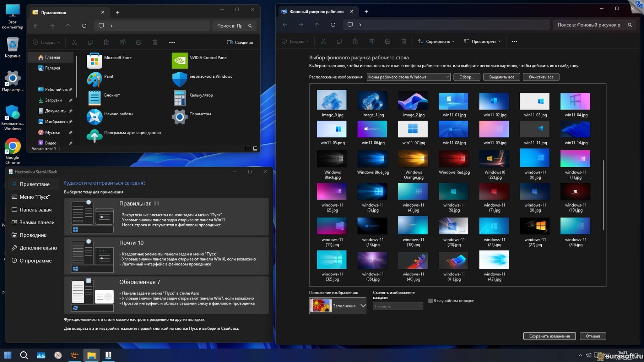Select win11-04.jpg wallpaper thumbnail
The image size is (644, 362).
(x=575, y=101)
